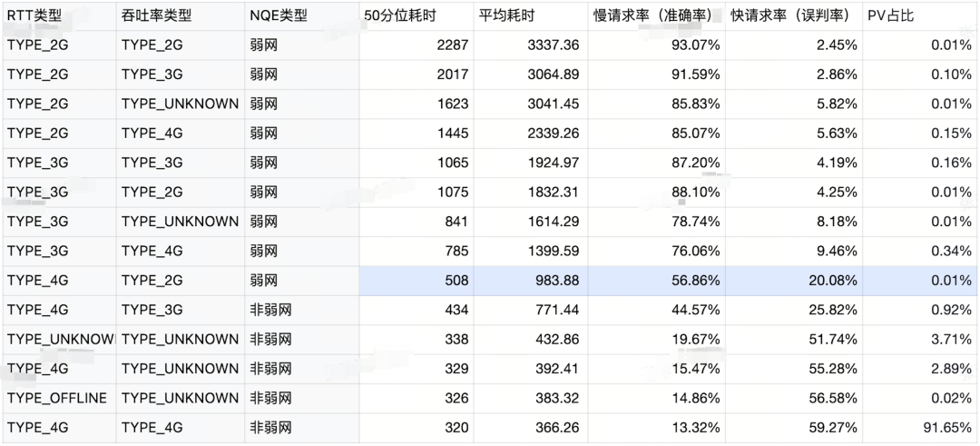Click the 88.10% cell

657,192
